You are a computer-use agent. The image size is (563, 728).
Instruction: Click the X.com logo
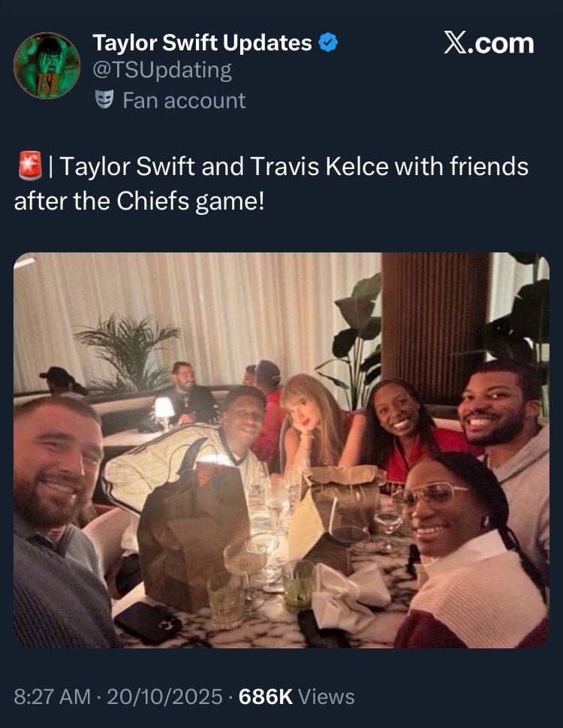click(x=488, y=44)
